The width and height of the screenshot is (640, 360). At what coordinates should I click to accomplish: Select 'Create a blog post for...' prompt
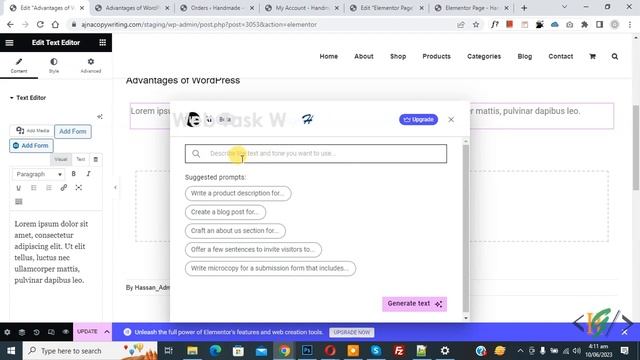225,212
